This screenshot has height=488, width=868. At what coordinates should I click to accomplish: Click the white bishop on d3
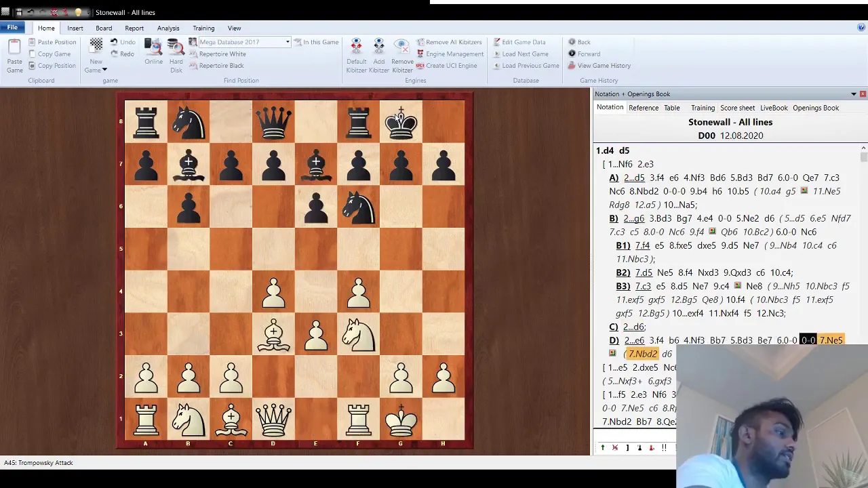pos(273,334)
